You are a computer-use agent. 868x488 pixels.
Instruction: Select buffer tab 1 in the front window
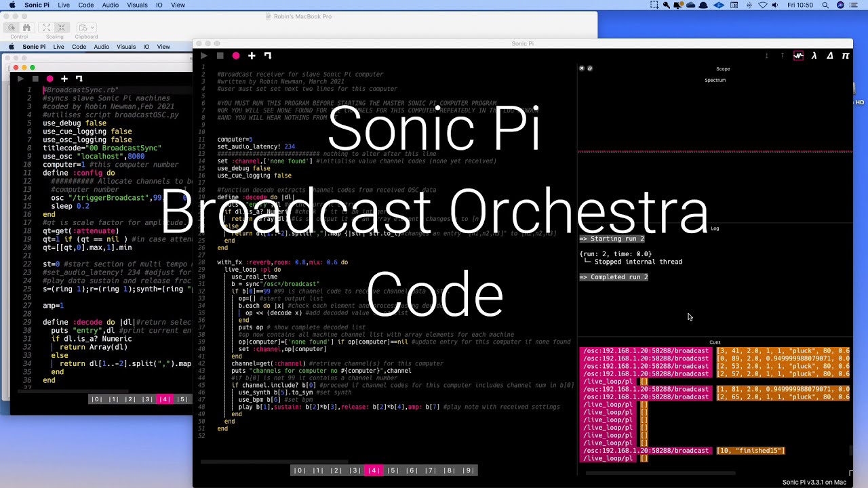coord(318,470)
